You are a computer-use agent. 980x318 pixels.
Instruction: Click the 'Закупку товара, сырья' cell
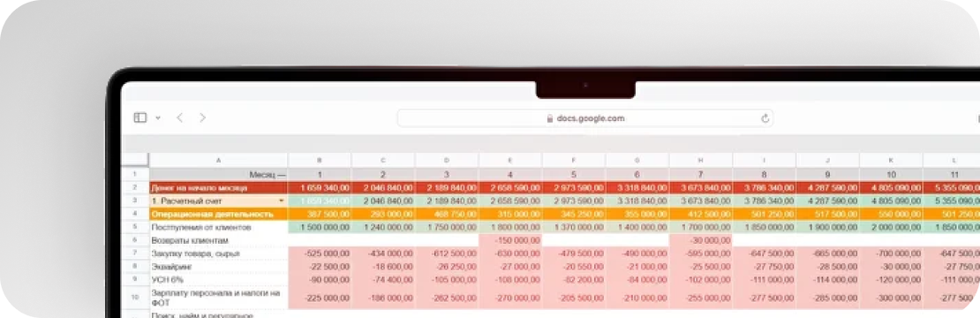219,254
